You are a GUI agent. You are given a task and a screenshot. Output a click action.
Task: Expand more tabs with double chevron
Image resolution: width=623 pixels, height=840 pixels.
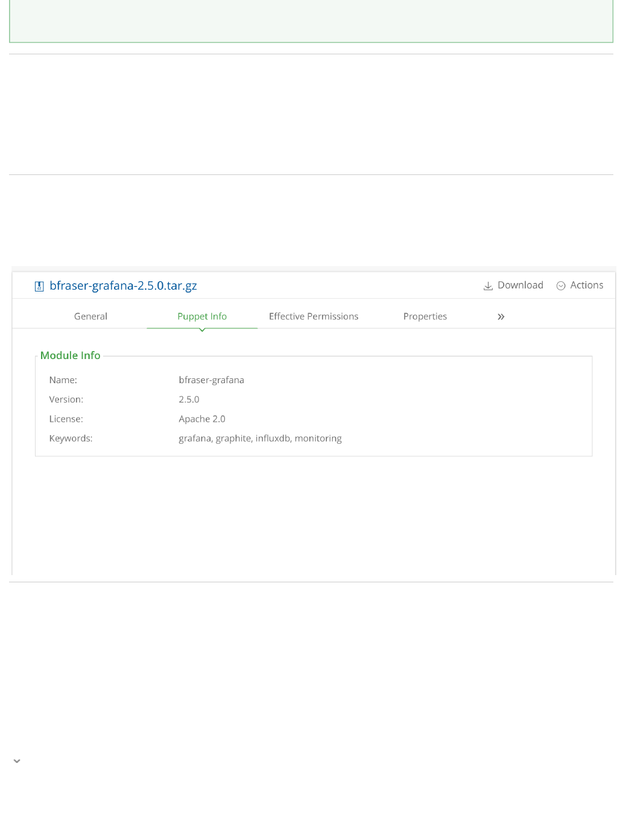pos(501,317)
